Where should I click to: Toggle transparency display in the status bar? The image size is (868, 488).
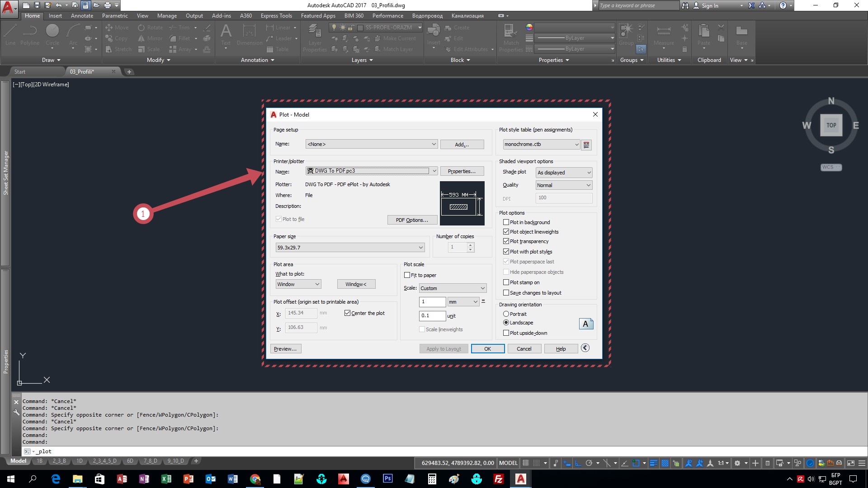point(665,463)
